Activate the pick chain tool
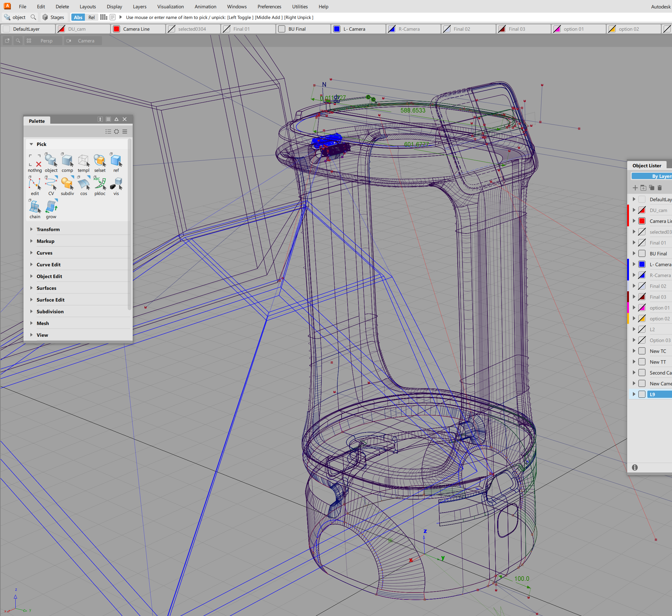 point(35,207)
